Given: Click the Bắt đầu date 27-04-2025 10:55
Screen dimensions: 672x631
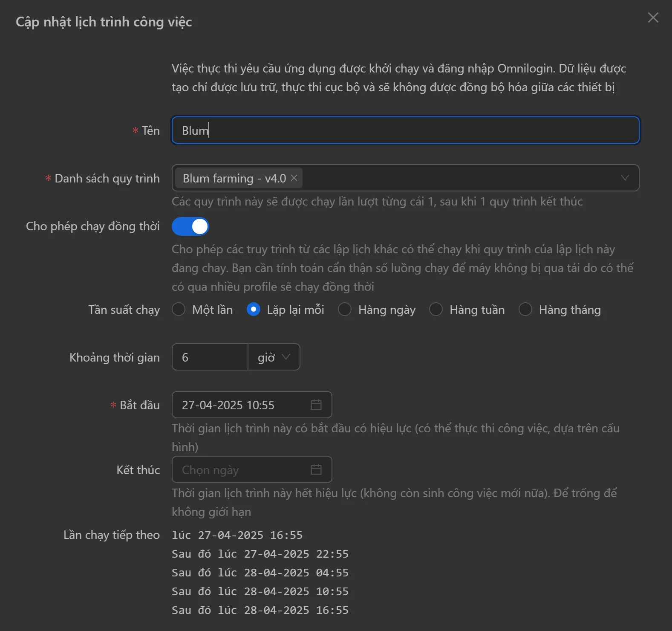Looking at the screenshot, I should pyautogui.click(x=239, y=405).
